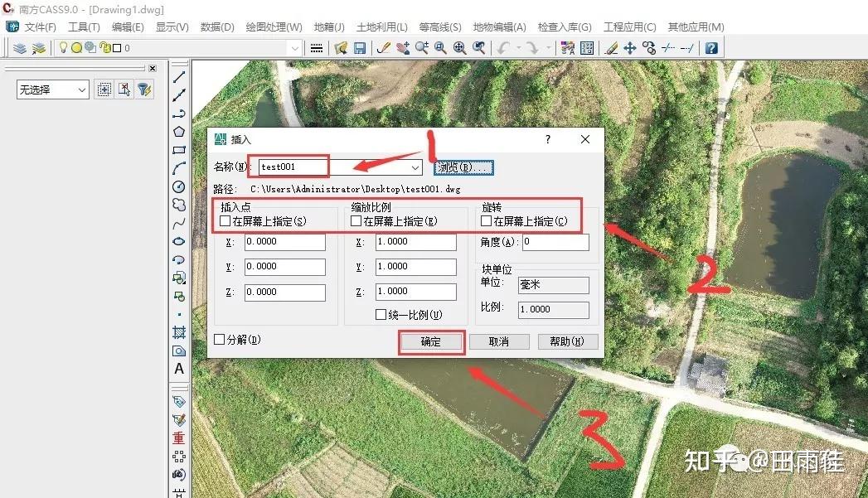Click the open drawing folder icon

[x=341, y=48]
